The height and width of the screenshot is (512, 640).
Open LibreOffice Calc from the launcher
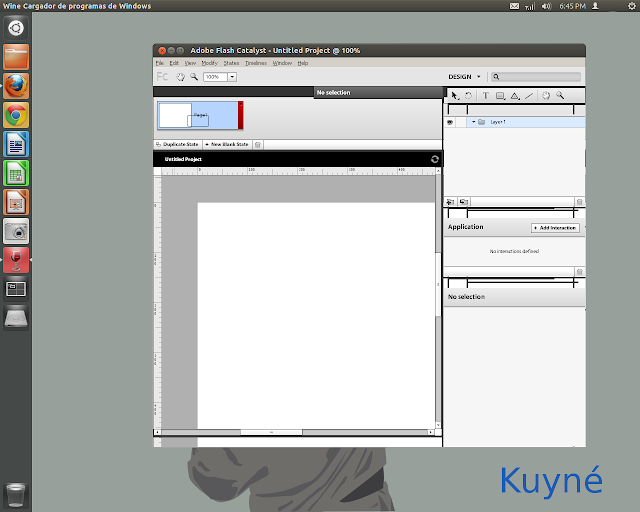pos(16,173)
